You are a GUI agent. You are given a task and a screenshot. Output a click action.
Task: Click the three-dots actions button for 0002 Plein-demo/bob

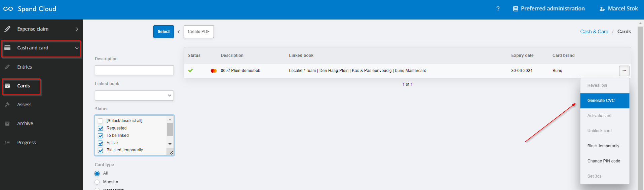624,71
